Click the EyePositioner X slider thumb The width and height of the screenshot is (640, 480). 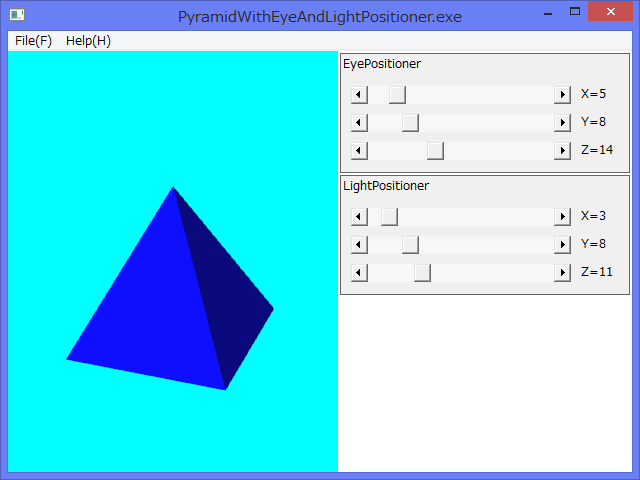[x=397, y=95]
